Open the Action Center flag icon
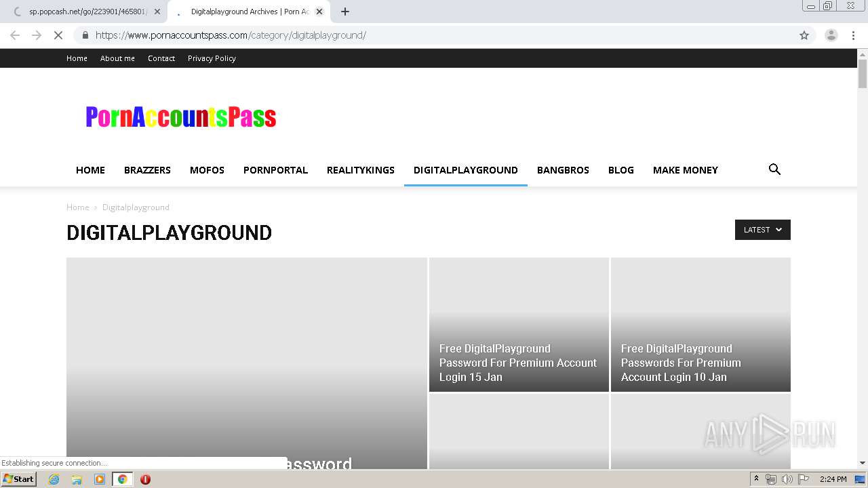Image resolution: width=868 pixels, height=488 pixels. 804,479
